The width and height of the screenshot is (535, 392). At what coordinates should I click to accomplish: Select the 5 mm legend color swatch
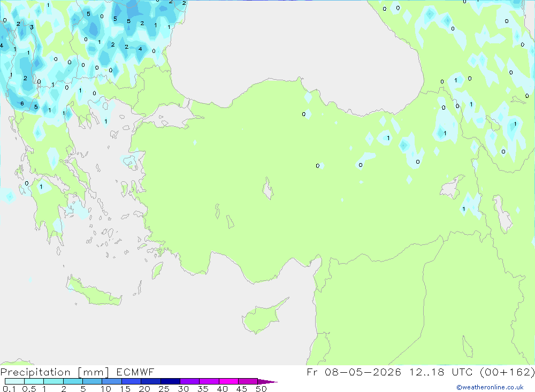(92, 381)
